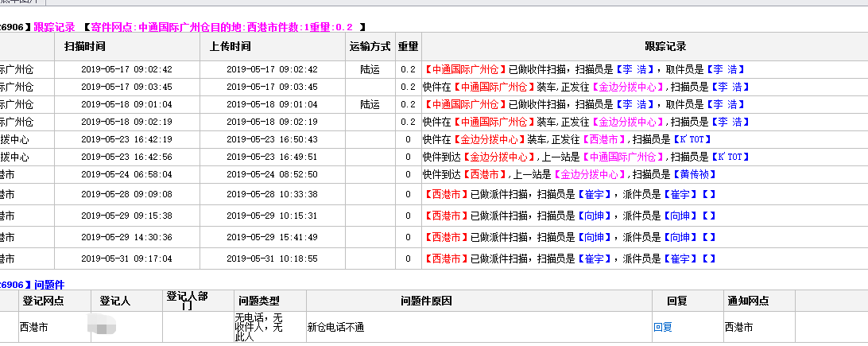
Task: Select scan time 2019-05-24 06:58:04 cell
Action: click(126, 174)
